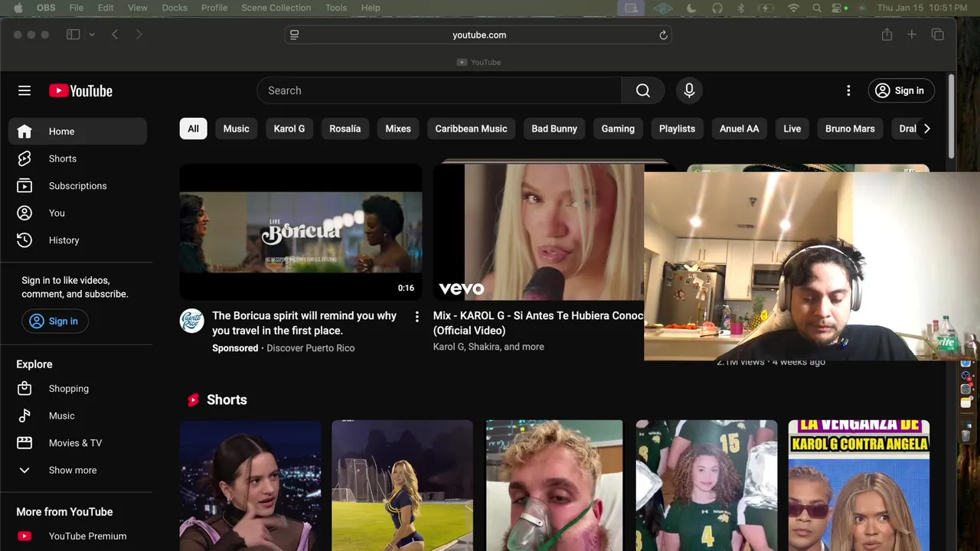Open Shorts from the sidebar
This screenshot has height=551, width=980.
[x=77, y=158]
